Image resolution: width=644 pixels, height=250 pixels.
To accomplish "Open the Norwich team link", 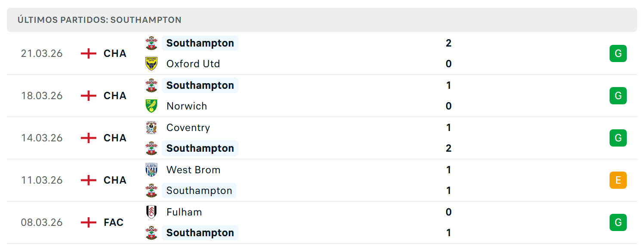I will 187,106.
